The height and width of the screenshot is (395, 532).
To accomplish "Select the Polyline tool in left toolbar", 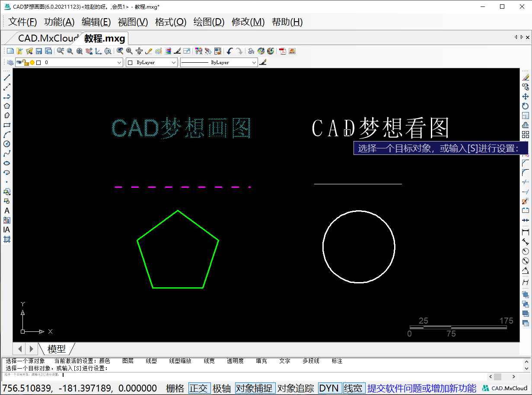I will tap(7, 96).
